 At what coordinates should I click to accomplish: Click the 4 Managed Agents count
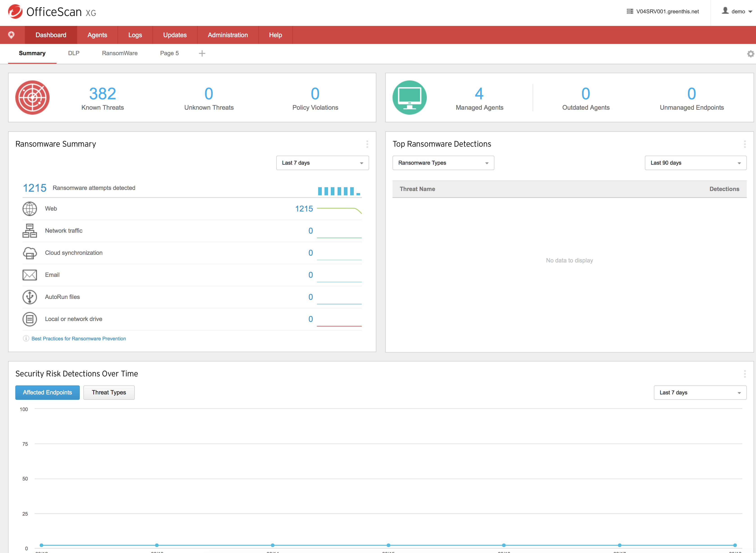[x=480, y=94]
